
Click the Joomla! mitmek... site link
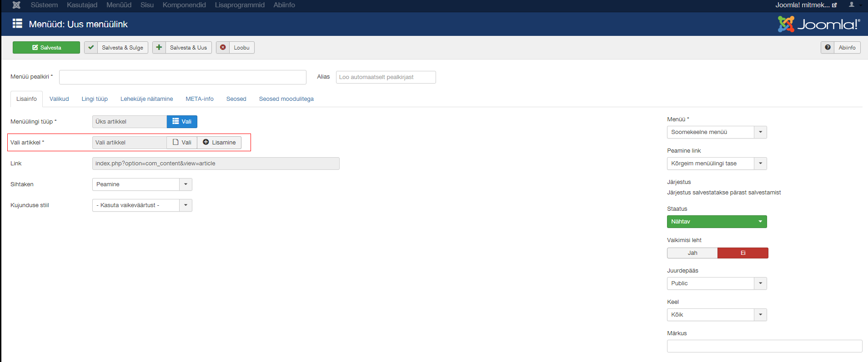[806, 5]
